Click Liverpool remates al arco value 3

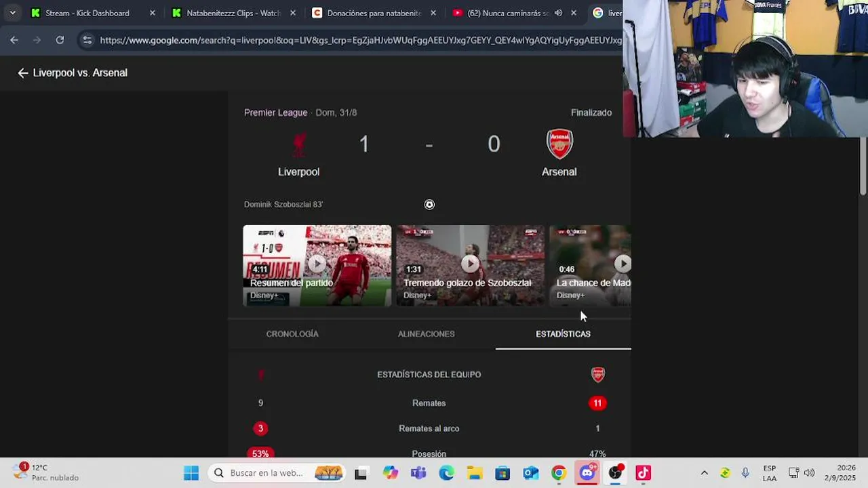[260, 428]
